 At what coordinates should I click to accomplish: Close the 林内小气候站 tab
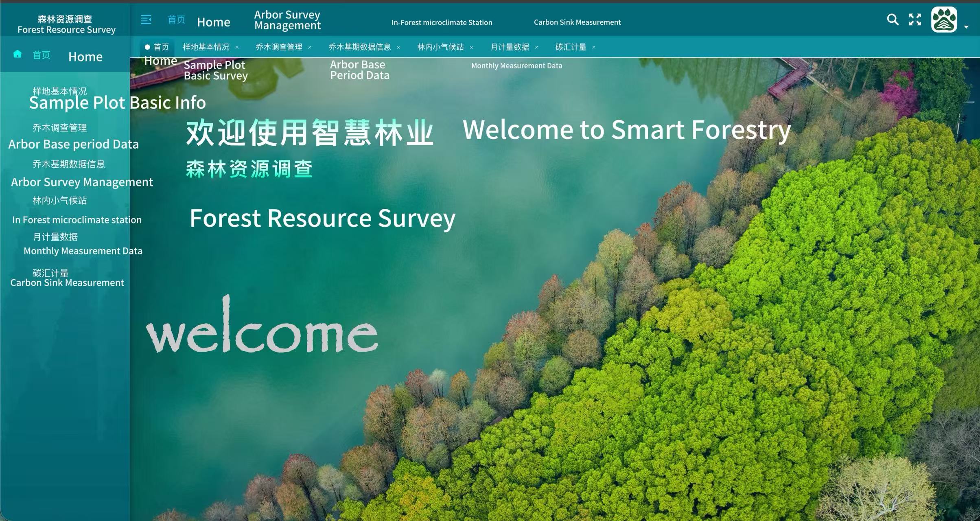coord(471,48)
